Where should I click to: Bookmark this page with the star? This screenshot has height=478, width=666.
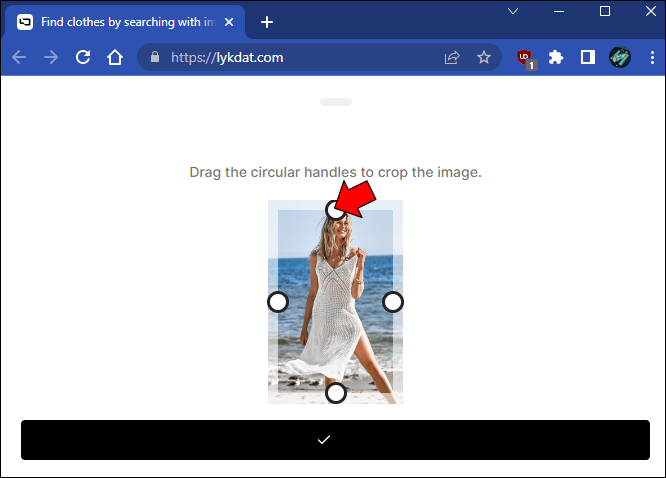(x=483, y=57)
